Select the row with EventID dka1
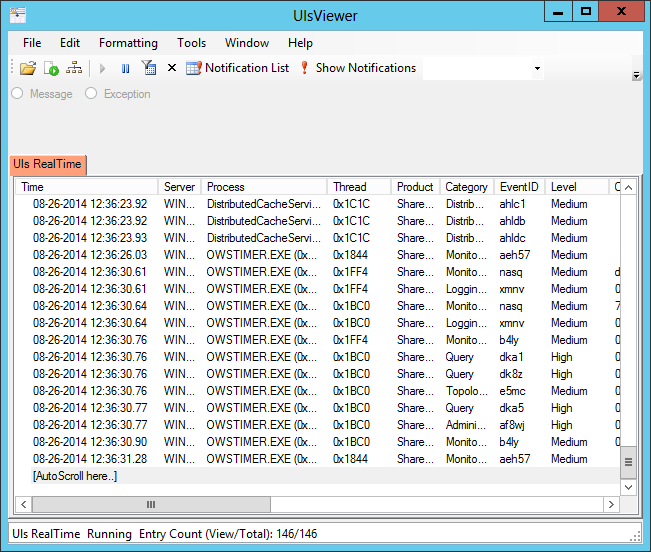651x552 pixels. tap(318, 357)
